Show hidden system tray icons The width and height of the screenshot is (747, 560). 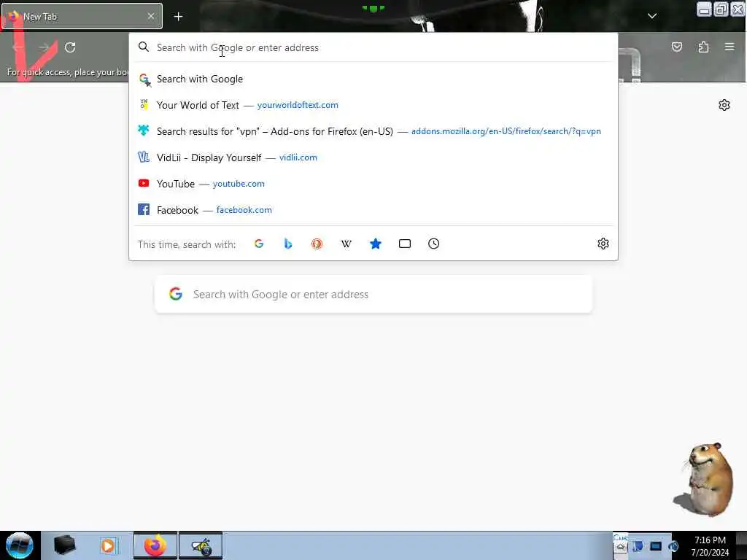coord(620,547)
